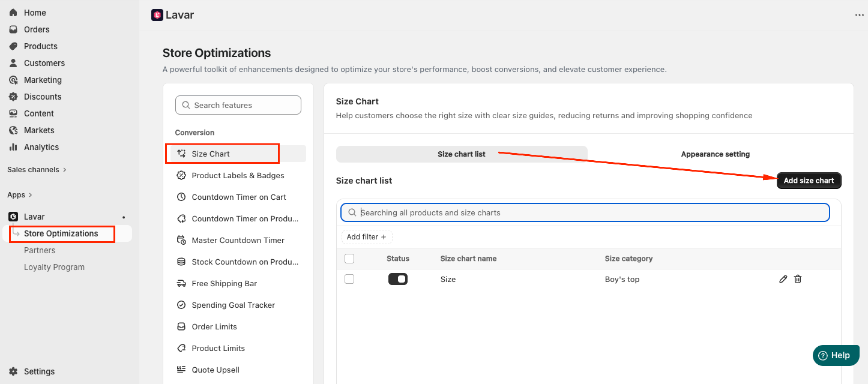
Task: Expand the Apps section chevron
Action: pos(30,195)
